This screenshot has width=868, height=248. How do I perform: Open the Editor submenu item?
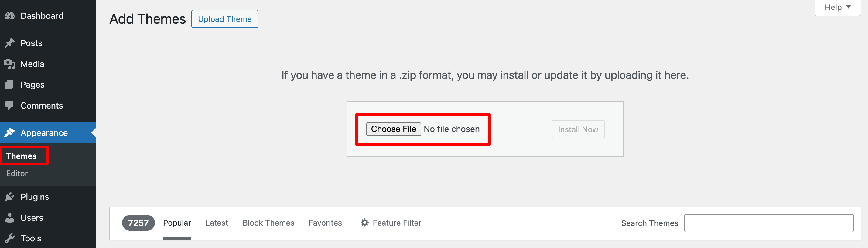pyautogui.click(x=17, y=173)
